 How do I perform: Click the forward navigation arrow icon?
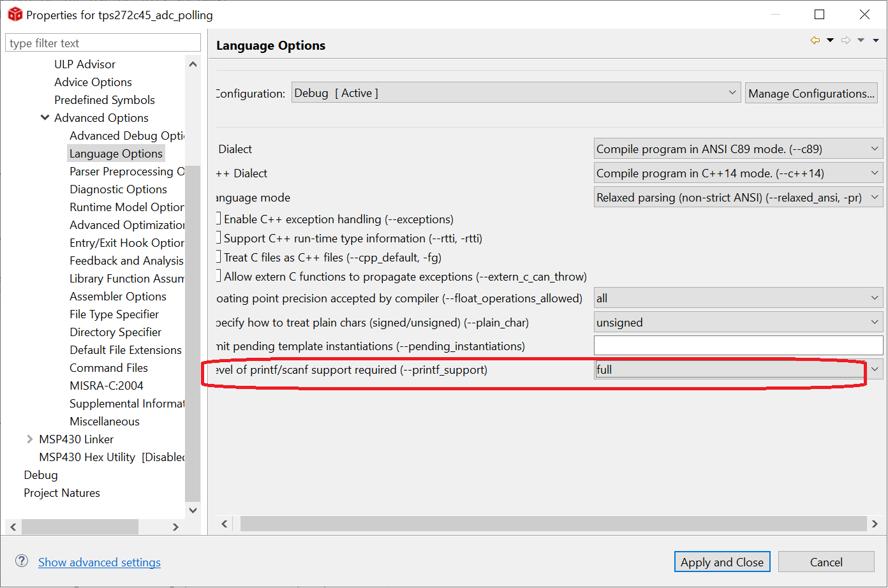[846, 40]
